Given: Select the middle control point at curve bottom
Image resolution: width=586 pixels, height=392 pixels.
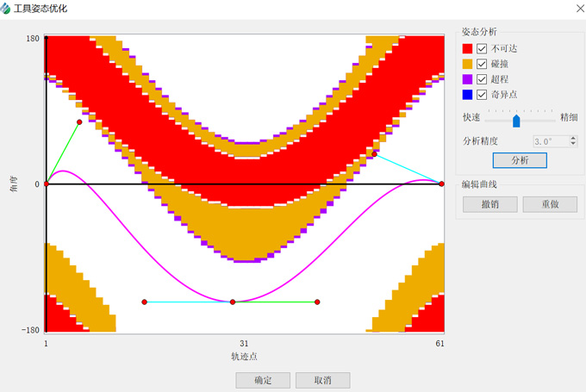Looking at the screenshot, I should pos(233,302).
